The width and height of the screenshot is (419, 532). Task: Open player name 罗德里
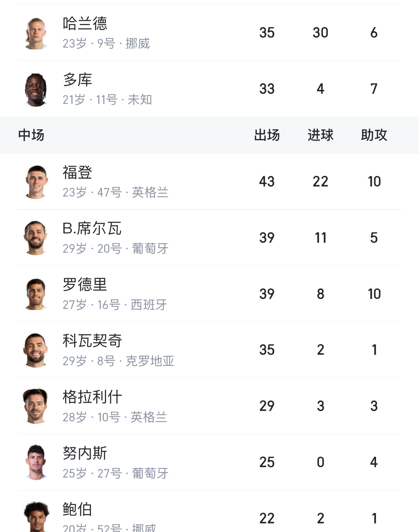click(85, 285)
